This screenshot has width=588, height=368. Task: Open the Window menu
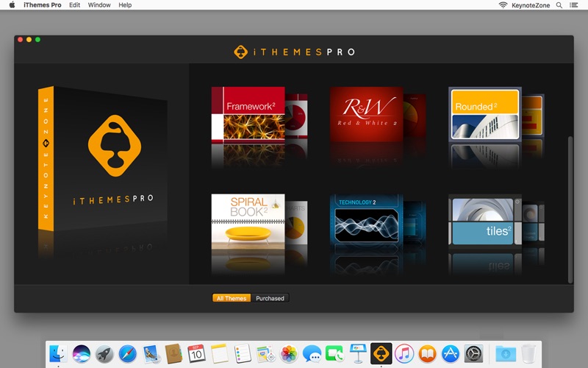click(x=99, y=5)
